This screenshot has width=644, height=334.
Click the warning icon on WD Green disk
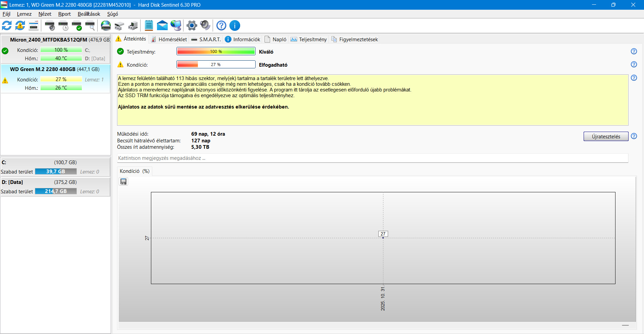[x=5, y=80]
